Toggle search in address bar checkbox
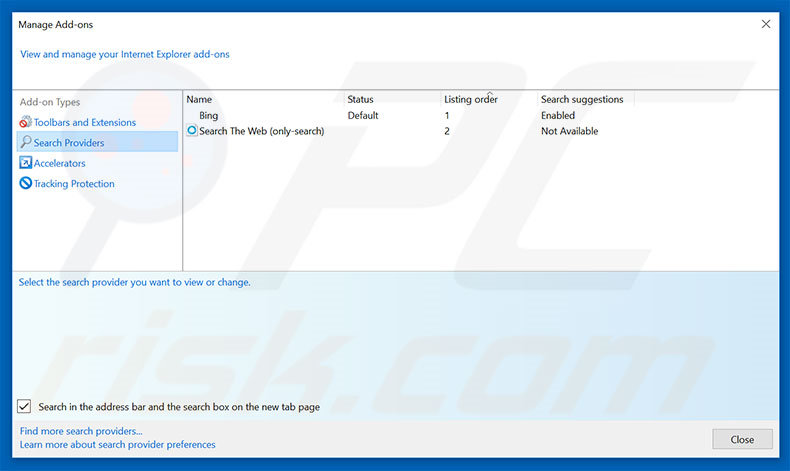Screen dimensions: 790x471 [24, 406]
